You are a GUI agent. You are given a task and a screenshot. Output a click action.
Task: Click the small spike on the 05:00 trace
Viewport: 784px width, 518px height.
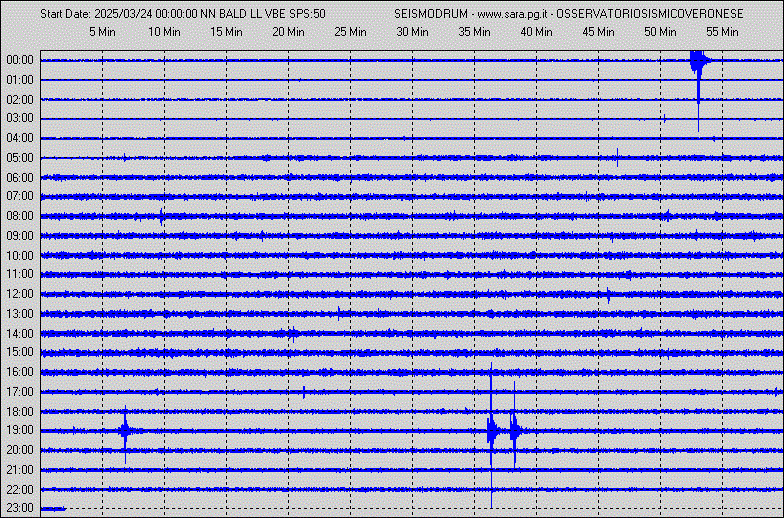point(618,158)
